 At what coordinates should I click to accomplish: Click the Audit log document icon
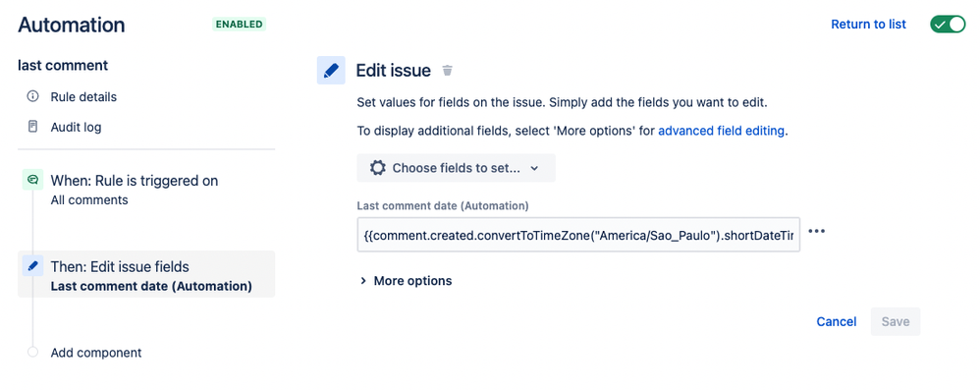click(x=33, y=127)
